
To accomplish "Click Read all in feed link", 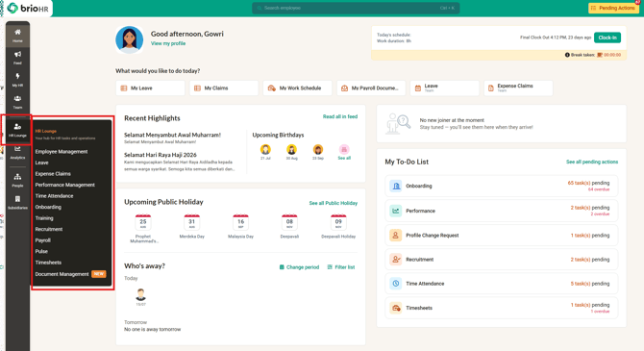I will tap(340, 116).
